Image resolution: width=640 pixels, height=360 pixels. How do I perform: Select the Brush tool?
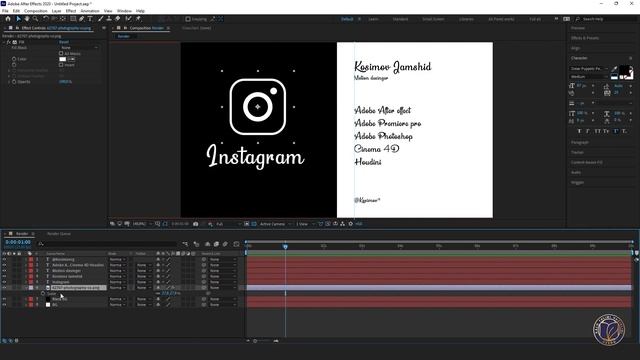click(100, 19)
